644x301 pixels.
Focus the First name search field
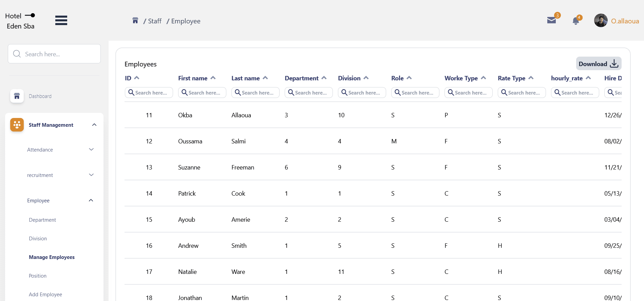[x=202, y=93]
